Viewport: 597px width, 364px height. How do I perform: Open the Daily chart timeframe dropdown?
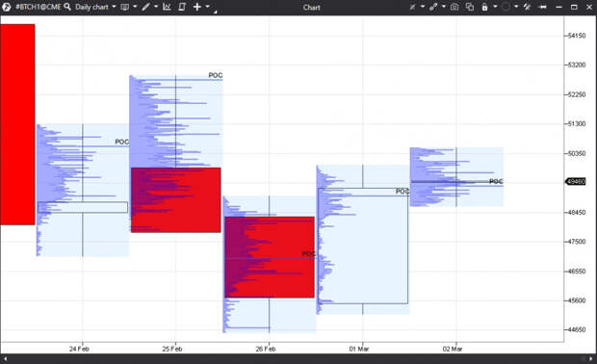(x=95, y=7)
